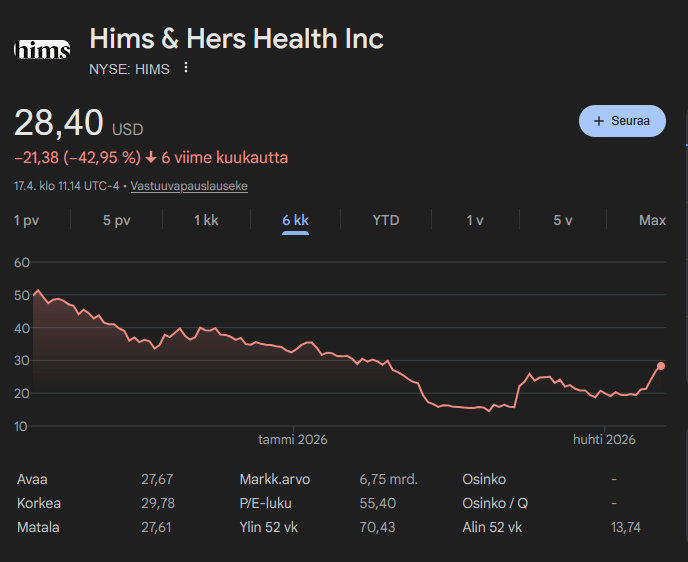
Task: Switch to the 1 kk range
Action: (206, 220)
